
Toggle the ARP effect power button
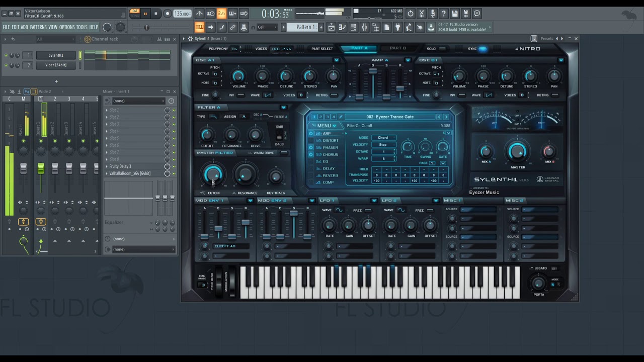click(x=311, y=134)
